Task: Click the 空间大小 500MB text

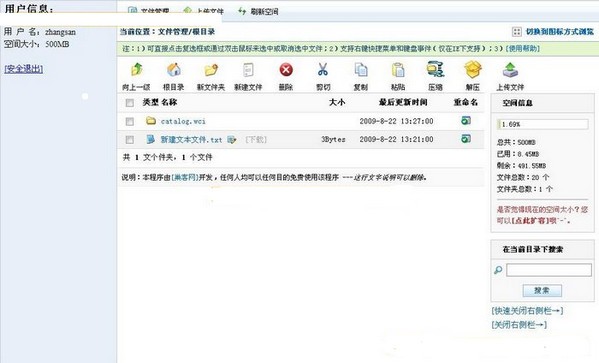Action: [37, 44]
